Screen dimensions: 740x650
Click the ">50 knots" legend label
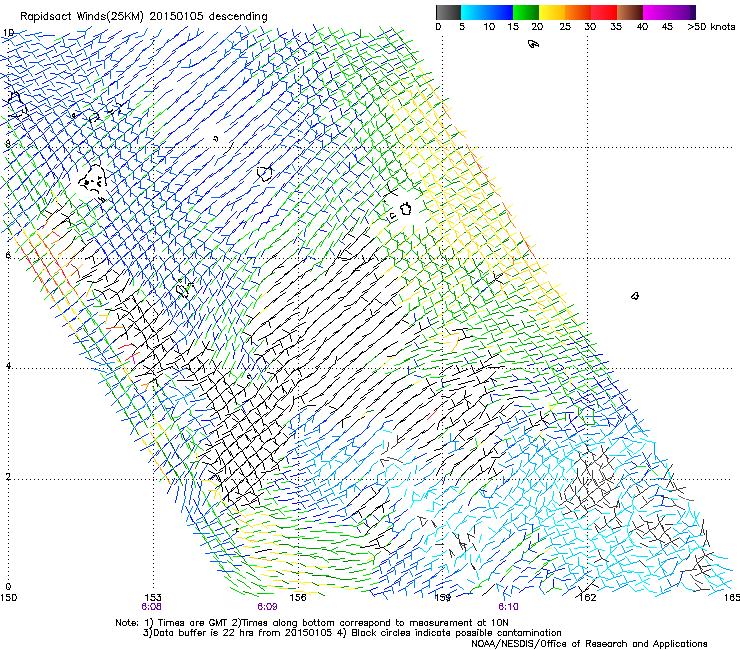point(711,27)
